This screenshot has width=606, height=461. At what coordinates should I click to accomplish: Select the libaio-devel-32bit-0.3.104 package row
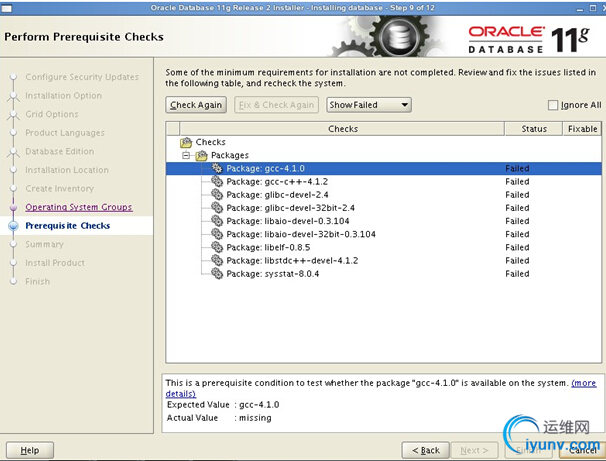pyautogui.click(x=383, y=234)
